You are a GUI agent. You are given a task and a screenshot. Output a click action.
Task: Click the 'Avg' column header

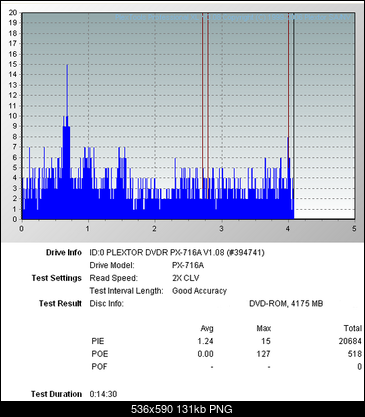point(207,329)
